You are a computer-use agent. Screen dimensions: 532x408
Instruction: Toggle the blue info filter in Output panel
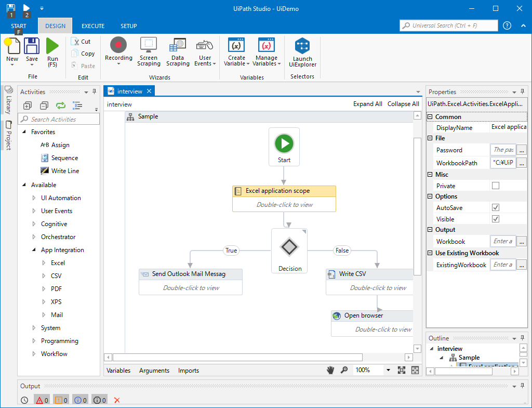[x=80, y=400]
